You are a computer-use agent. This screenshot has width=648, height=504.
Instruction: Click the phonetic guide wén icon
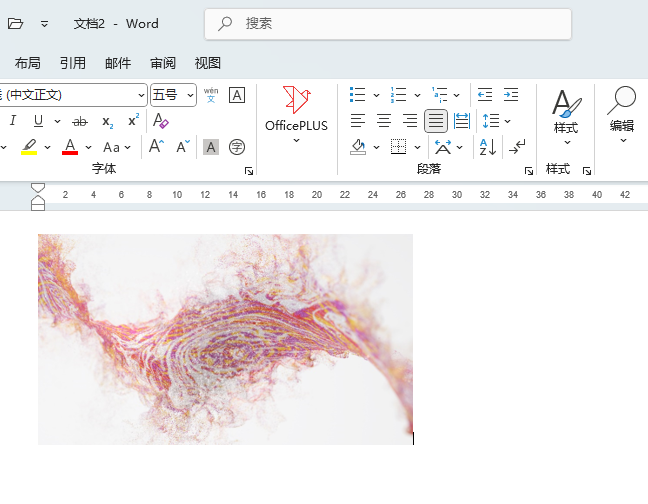click(x=211, y=95)
